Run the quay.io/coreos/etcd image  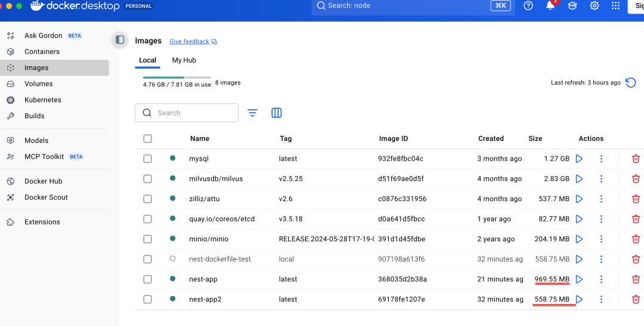pos(579,219)
